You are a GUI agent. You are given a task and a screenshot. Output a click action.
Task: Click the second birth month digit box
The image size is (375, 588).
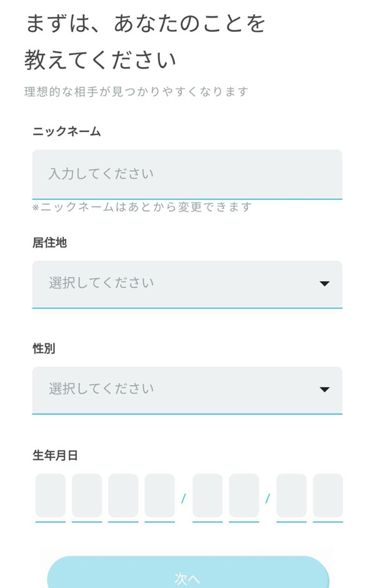[x=244, y=496]
